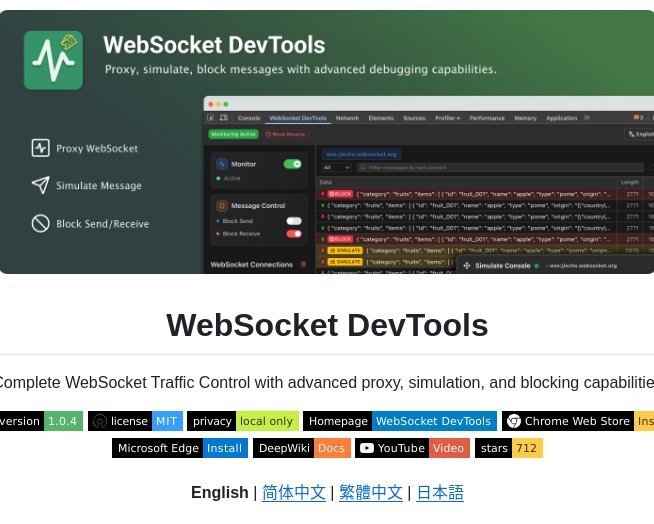
Task: Click the stars 712 badge
Action: 509,448
